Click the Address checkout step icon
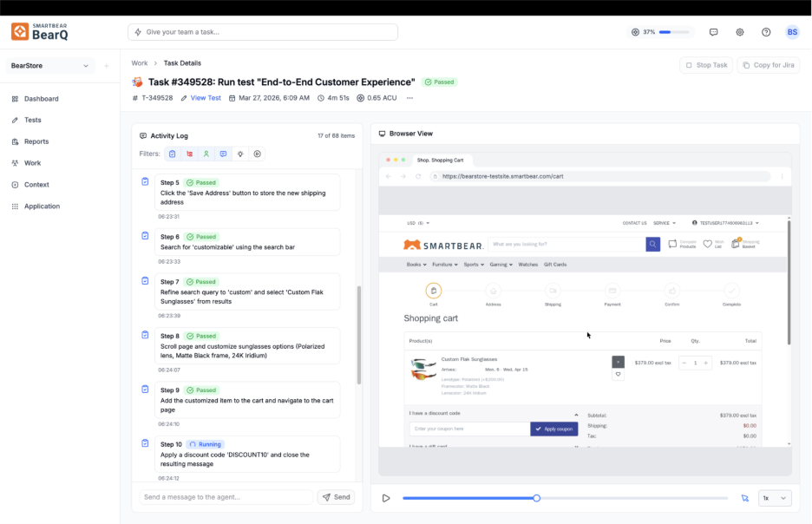 [493, 291]
